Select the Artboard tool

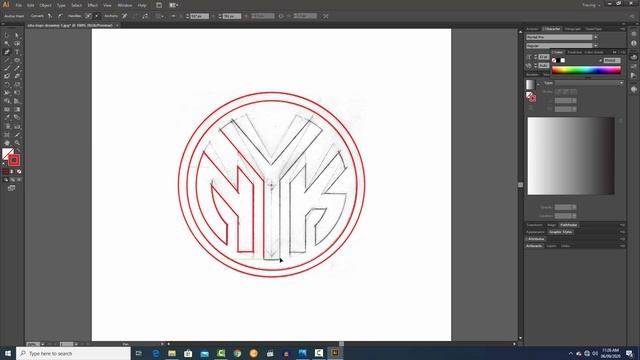pos(7,134)
